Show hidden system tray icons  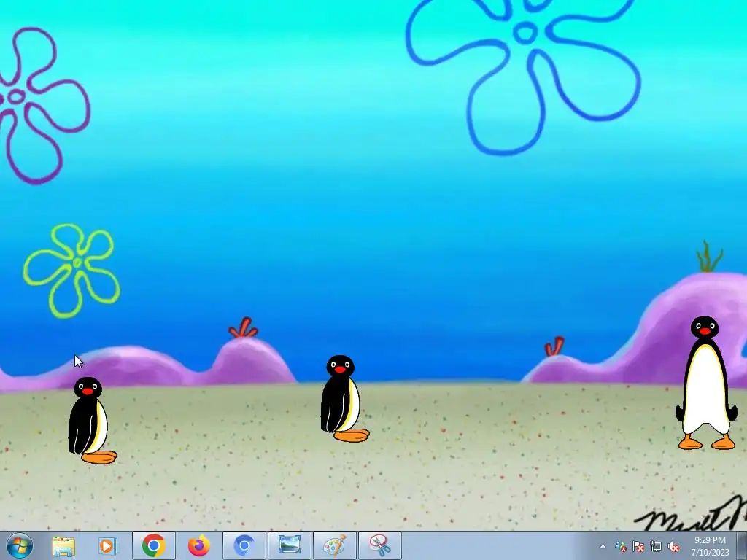click(x=603, y=547)
